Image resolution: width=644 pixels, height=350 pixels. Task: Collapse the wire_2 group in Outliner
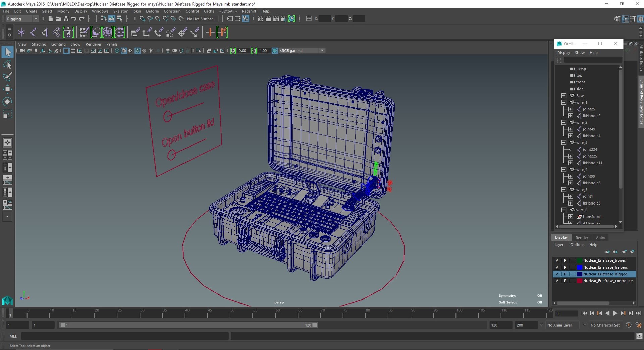click(564, 122)
